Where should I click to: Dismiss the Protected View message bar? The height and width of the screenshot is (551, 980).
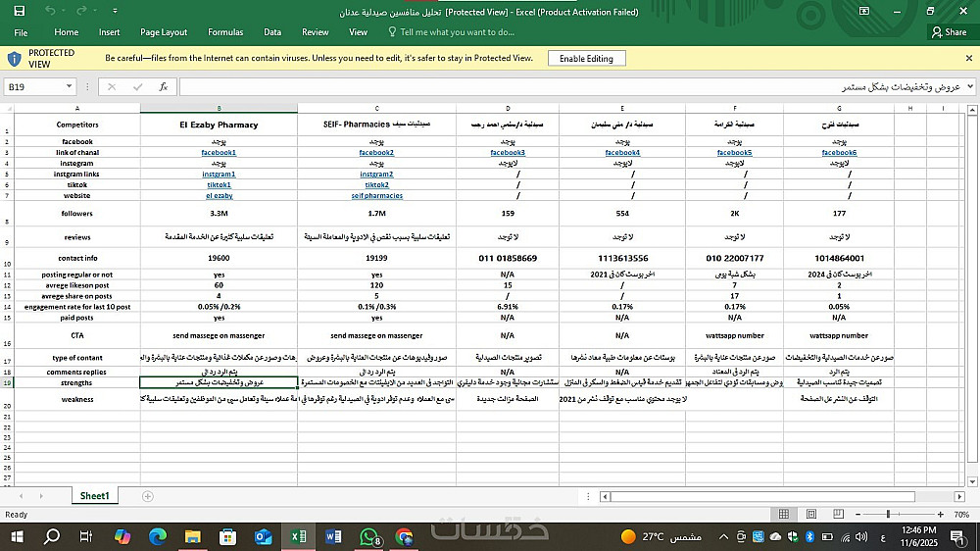[969, 58]
